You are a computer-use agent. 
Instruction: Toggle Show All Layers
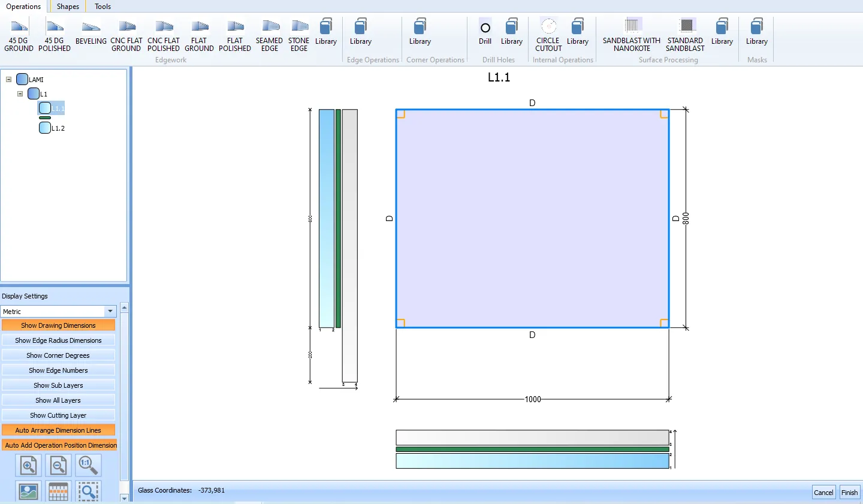click(x=58, y=400)
